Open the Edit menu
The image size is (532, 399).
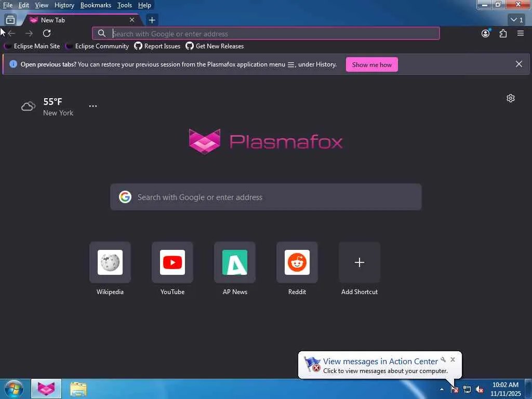tap(24, 5)
